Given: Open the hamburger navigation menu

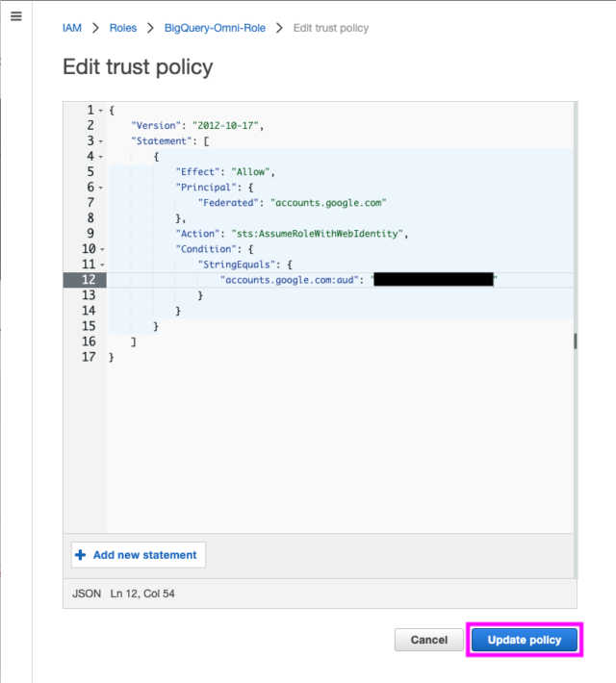Looking at the screenshot, I should (x=16, y=16).
